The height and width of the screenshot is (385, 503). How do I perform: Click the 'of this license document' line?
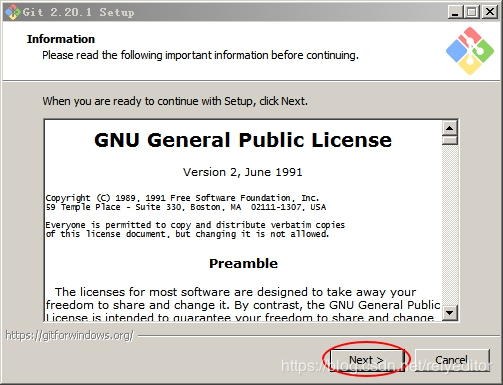(x=187, y=234)
